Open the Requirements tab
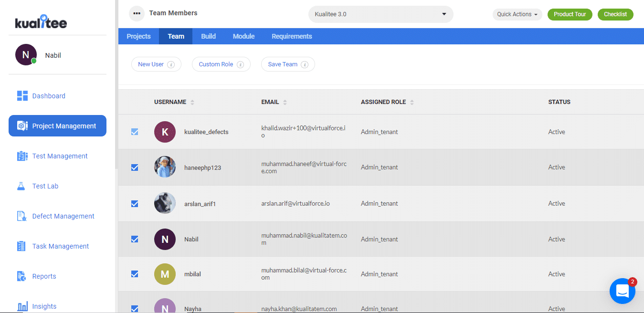This screenshot has height=313, width=644. click(291, 36)
